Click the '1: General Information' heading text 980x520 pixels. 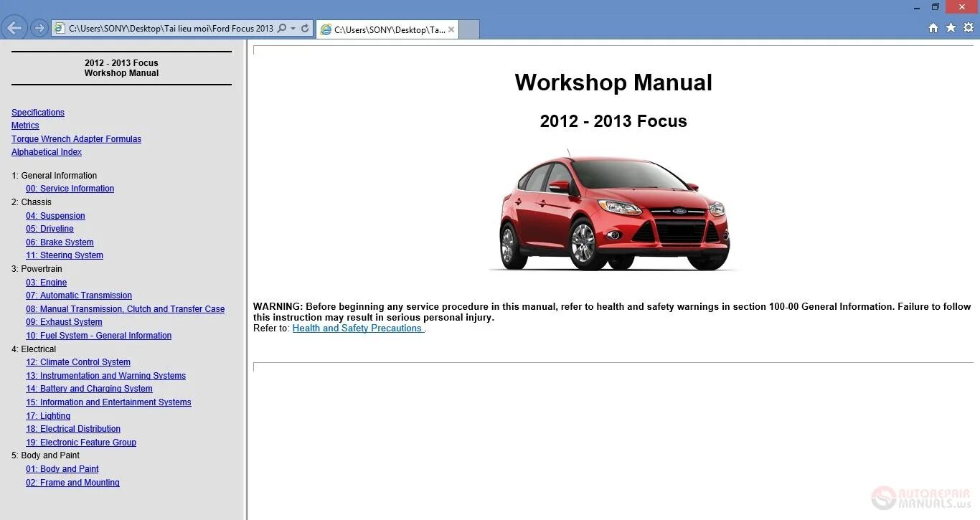pyautogui.click(x=54, y=176)
